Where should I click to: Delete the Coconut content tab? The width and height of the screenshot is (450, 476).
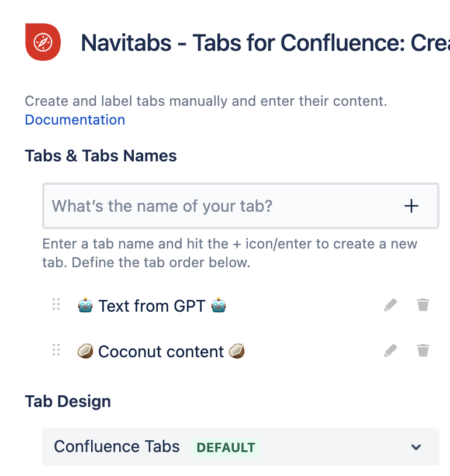[423, 350]
